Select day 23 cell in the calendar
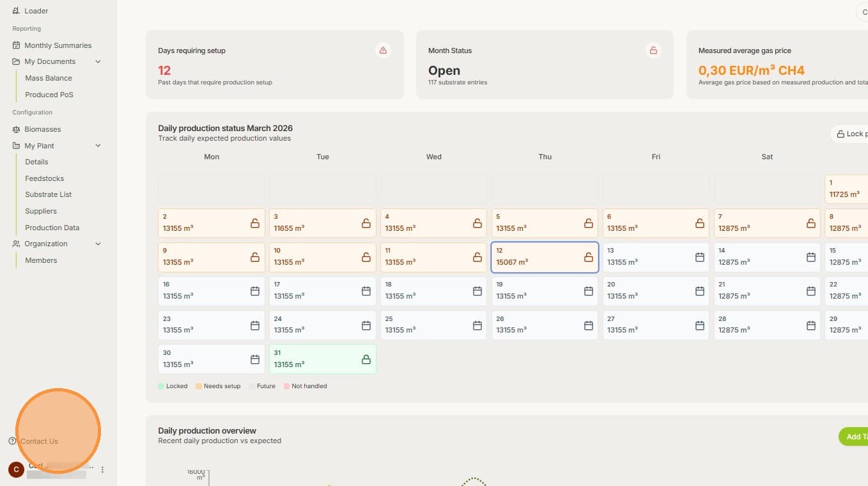 click(x=212, y=325)
